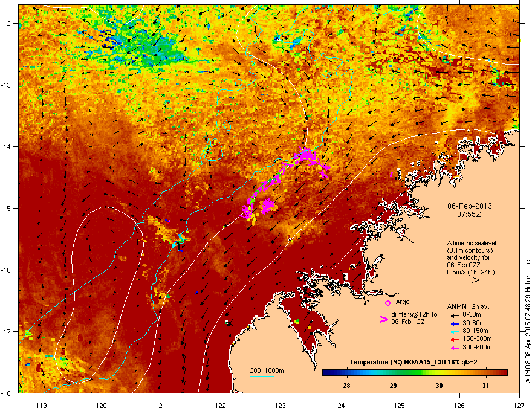Click the Argo circle marker in legend
Viewport: 532px width, 411px height.
pos(388,303)
